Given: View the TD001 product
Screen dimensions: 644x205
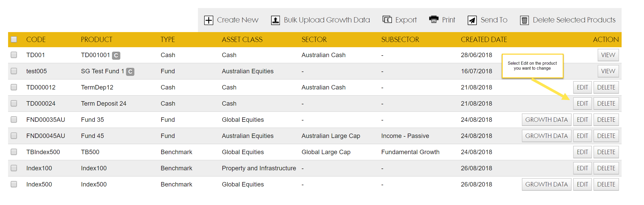Looking at the screenshot, I should (x=608, y=55).
